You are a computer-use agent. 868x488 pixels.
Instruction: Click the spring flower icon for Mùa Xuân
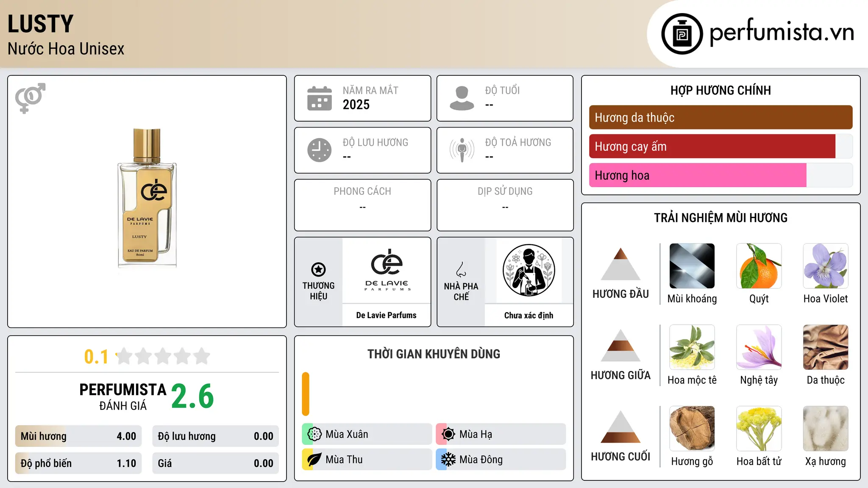pos(314,434)
